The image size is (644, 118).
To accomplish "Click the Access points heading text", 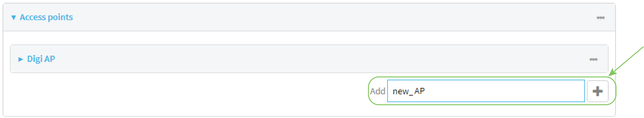I will pyautogui.click(x=46, y=17).
